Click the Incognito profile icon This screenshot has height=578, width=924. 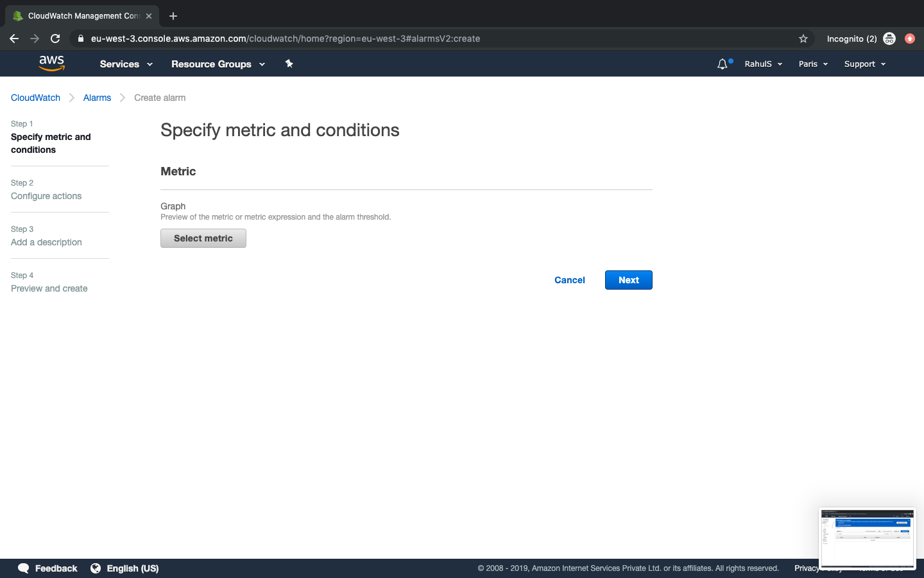889,39
